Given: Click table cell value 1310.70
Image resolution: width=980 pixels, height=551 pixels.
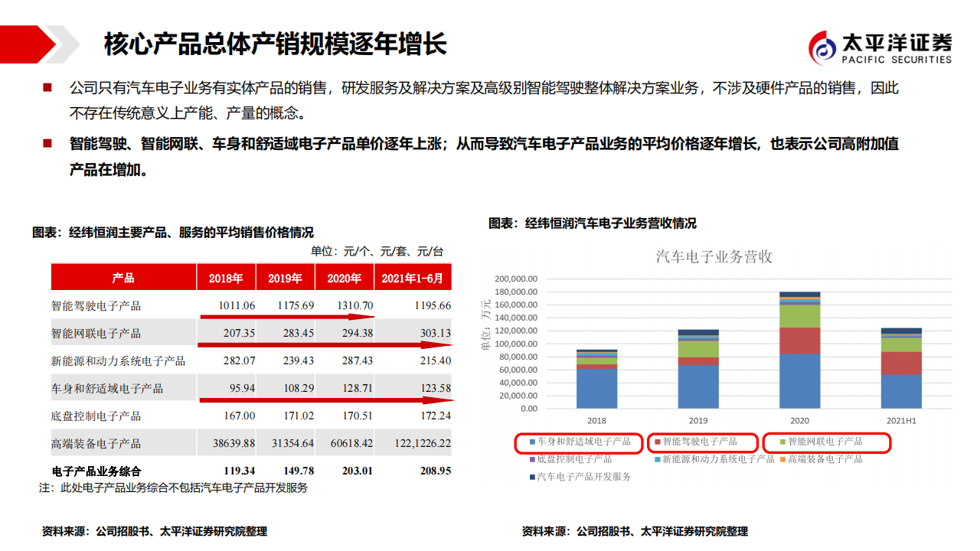Looking at the screenshot, I should [x=355, y=305].
